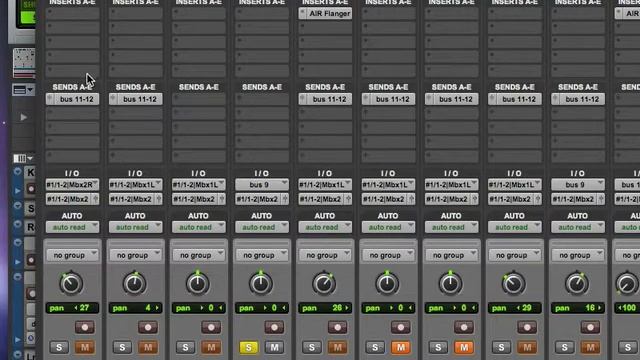Unmute the channel with pan 26
The image size is (640, 360).
tap(337, 347)
